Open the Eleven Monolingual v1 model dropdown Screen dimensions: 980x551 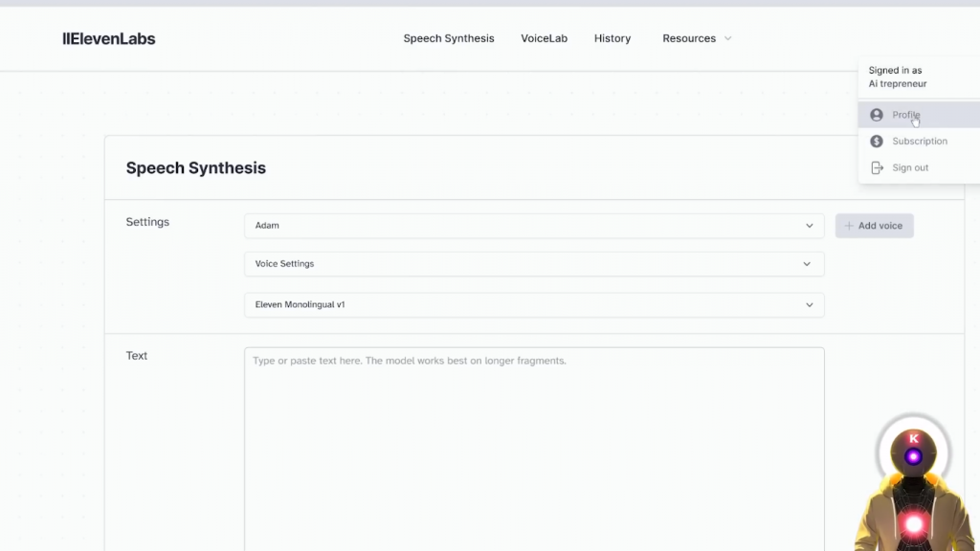[x=534, y=305]
